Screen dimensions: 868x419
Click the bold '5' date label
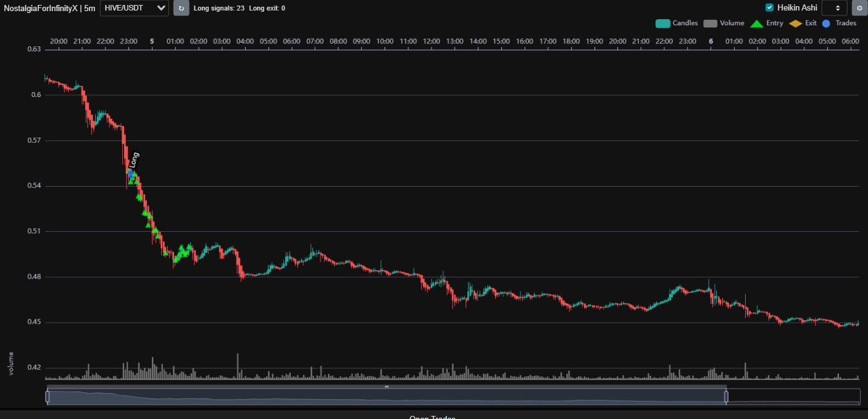coord(152,41)
